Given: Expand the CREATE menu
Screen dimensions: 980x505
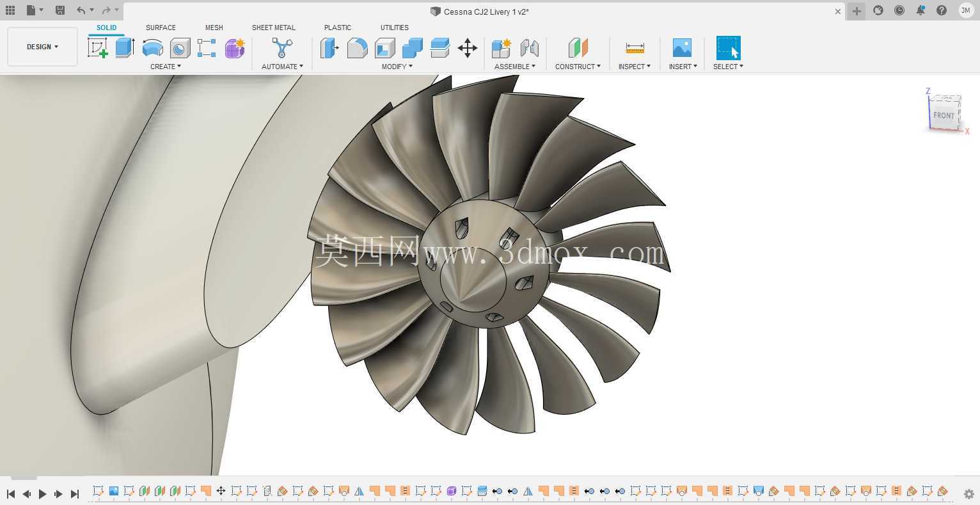Looking at the screenshot, I should (165, 67).
